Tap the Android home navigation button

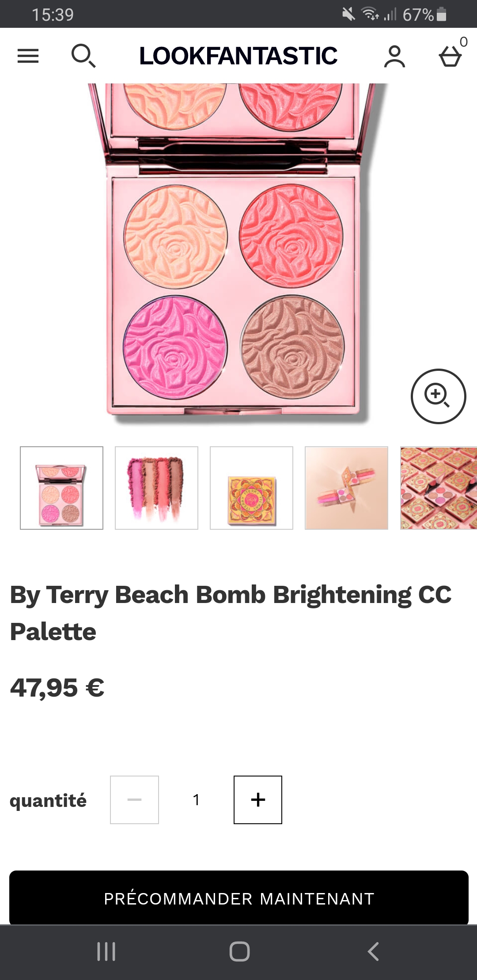239,952
